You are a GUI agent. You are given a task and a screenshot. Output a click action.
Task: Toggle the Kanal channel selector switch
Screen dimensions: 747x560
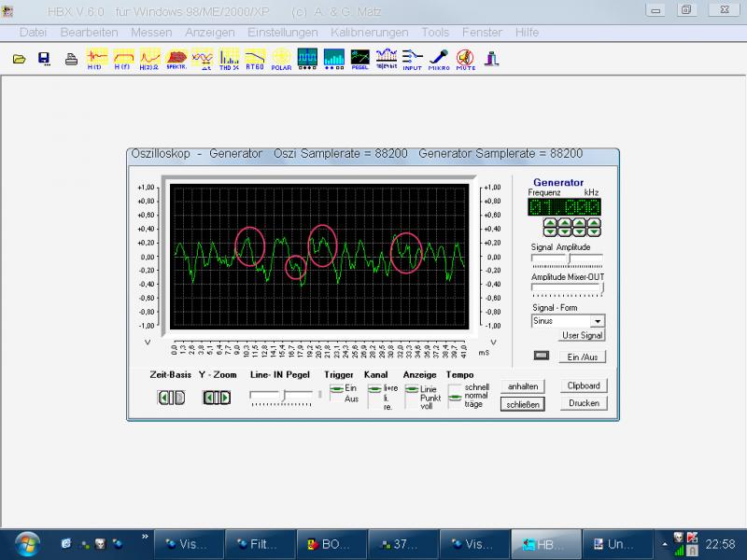pos(374,389)
